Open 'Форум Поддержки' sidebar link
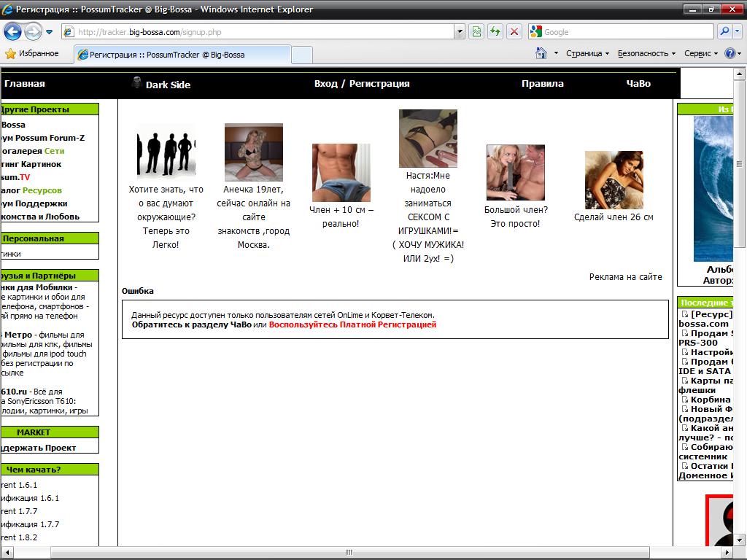Viewport: 747px width, 560px height. (x=34, y=204)
